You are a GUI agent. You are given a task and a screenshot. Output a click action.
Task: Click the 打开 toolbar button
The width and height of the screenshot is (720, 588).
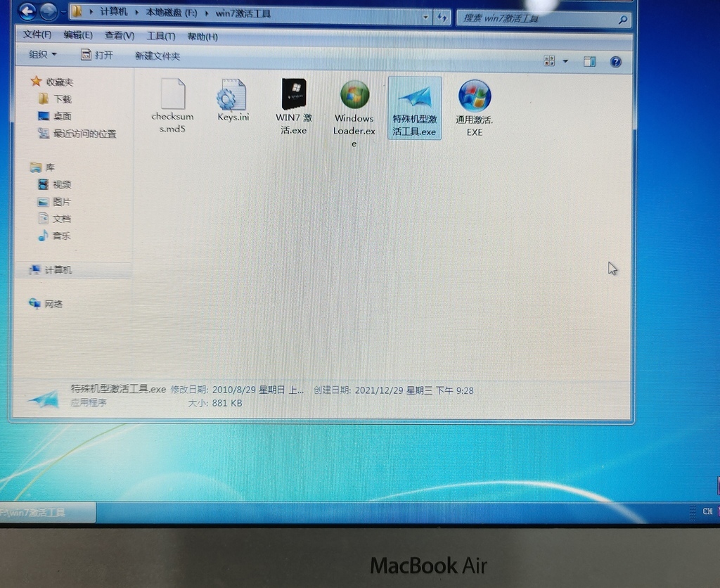pos(97,55)
